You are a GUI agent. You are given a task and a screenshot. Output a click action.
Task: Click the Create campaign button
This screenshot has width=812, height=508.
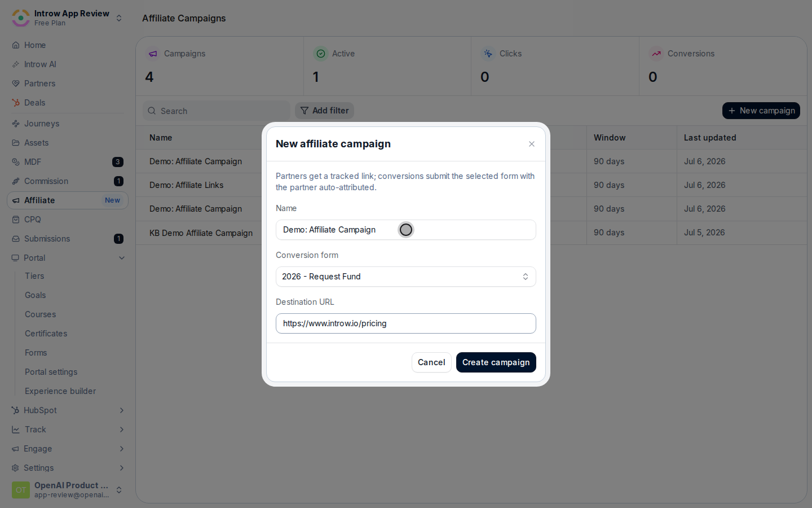pyautogui.click(x=496, y=362)
